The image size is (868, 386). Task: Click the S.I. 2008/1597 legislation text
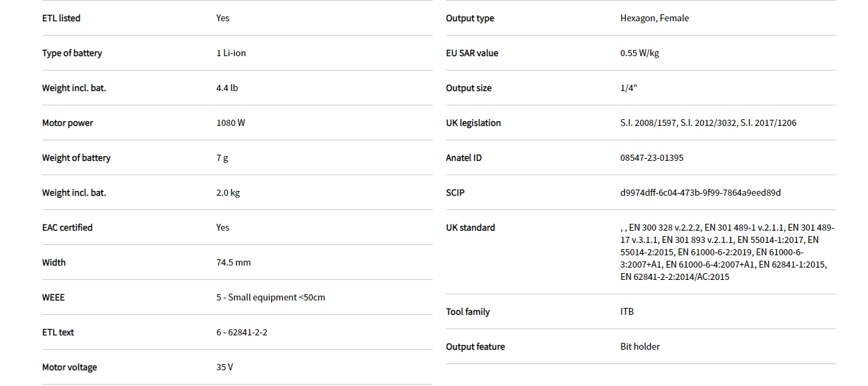649,123
